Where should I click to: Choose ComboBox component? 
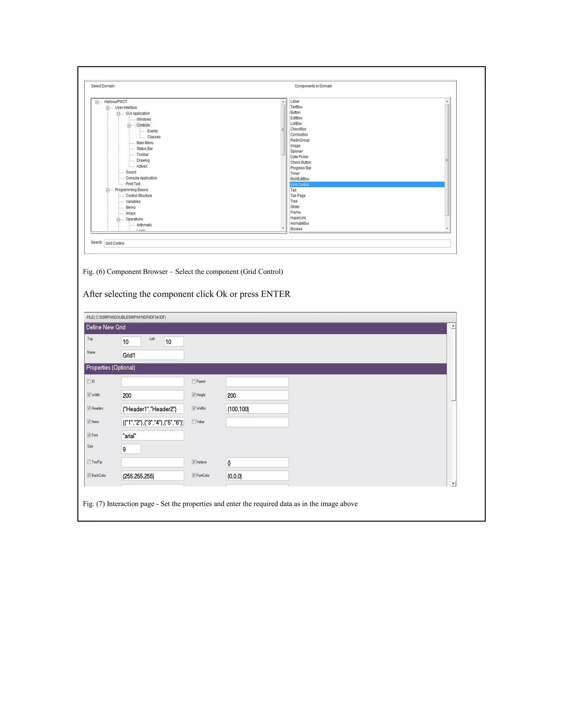pos(299,135)
